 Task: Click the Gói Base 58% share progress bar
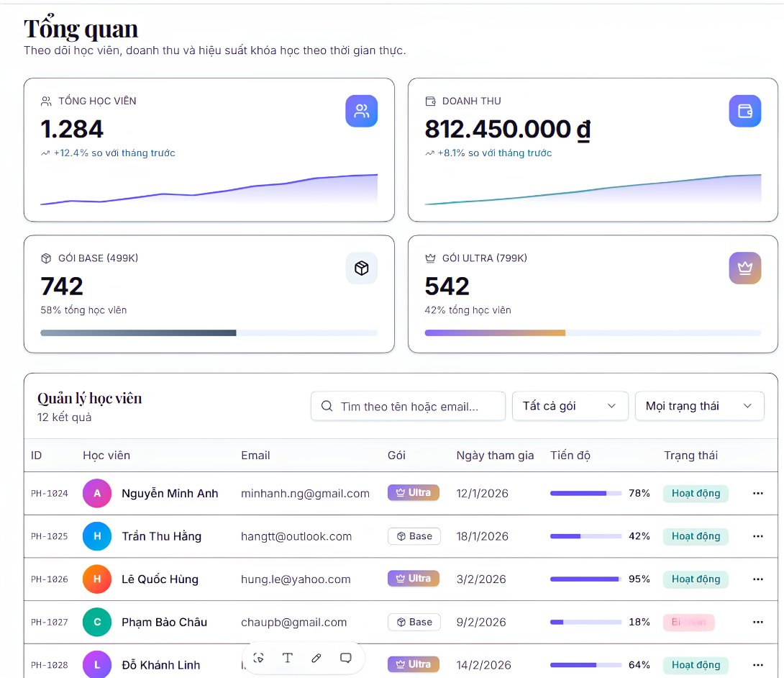(209, 333)
